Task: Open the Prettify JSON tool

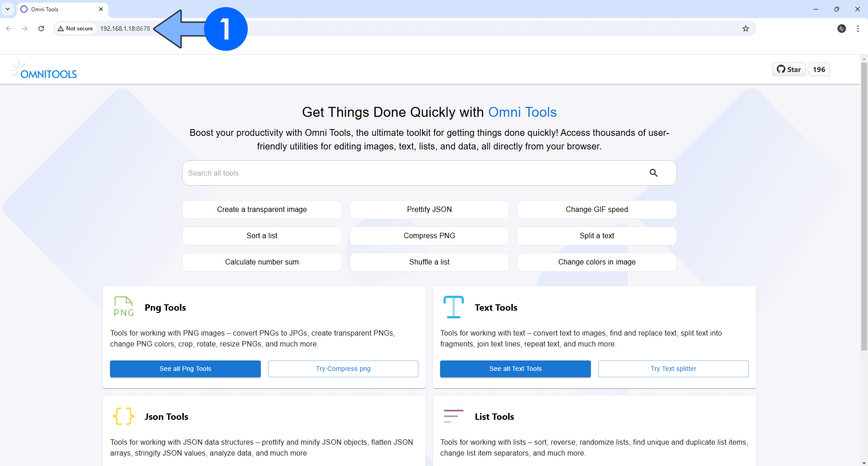Action: tap(429, 210)
